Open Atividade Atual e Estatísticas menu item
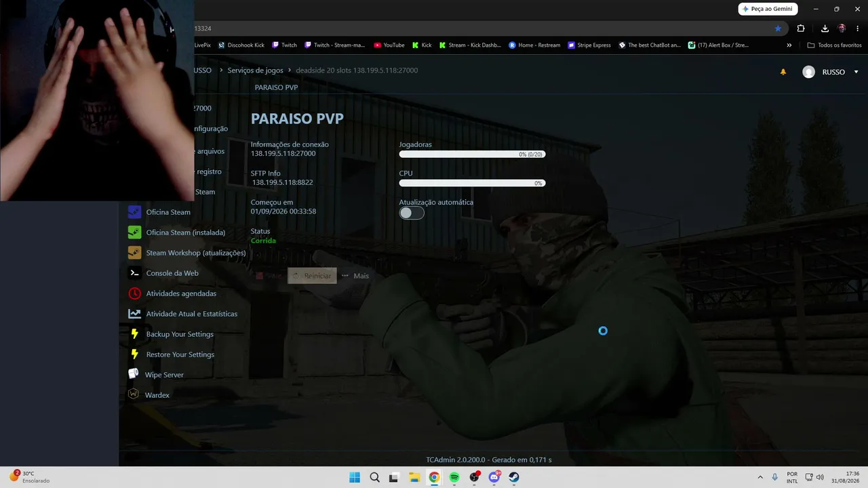 (192, 314)
